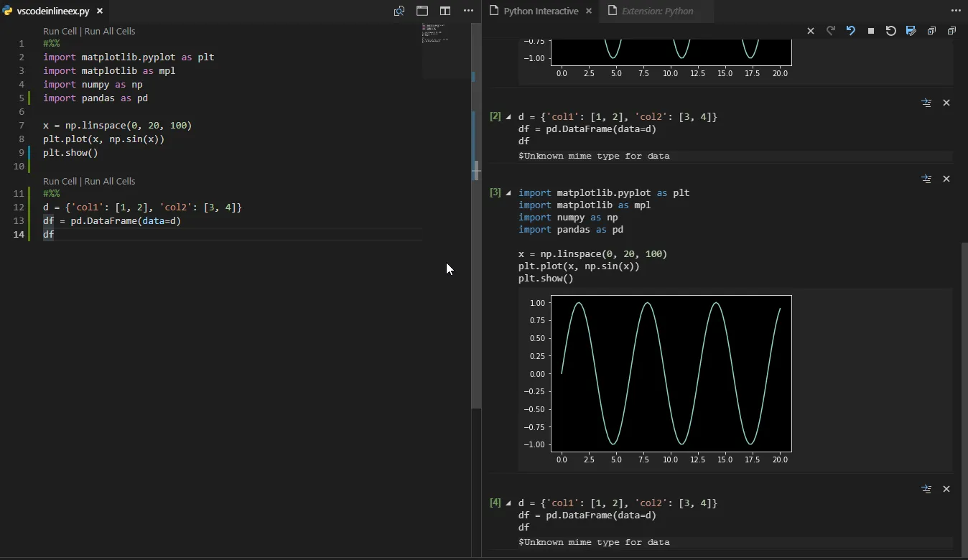Collapse cell [2] using its triangle
The image size is (968, 560).
508,116
